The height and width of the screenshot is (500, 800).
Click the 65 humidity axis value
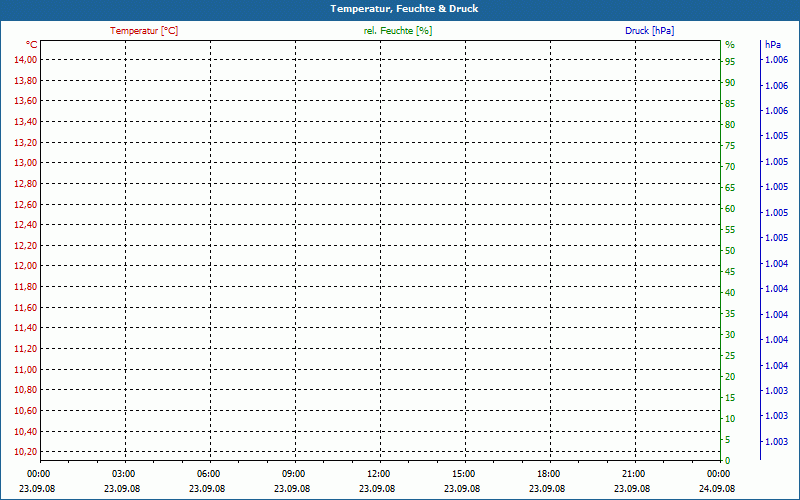[x=730, y=188]
